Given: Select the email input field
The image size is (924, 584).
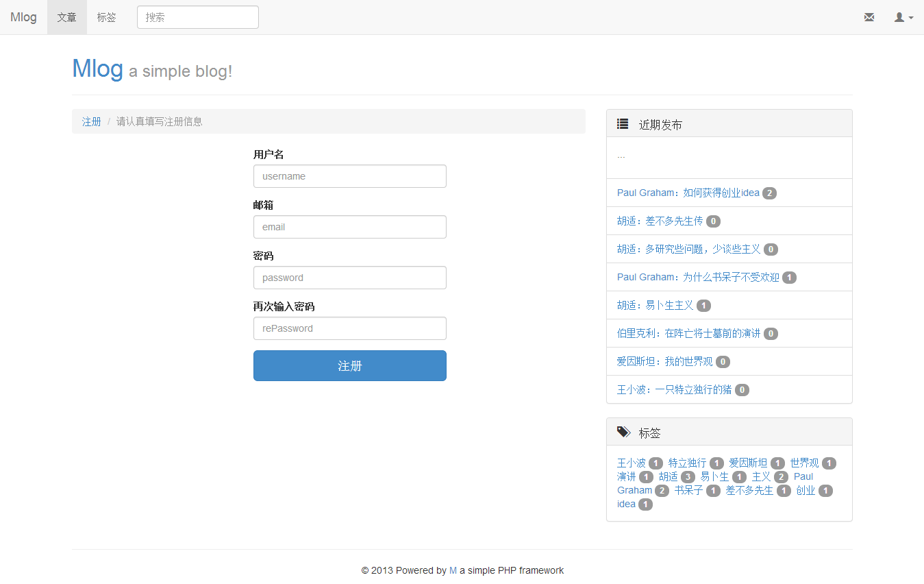Looking at the screenshot, I should 349,227.
